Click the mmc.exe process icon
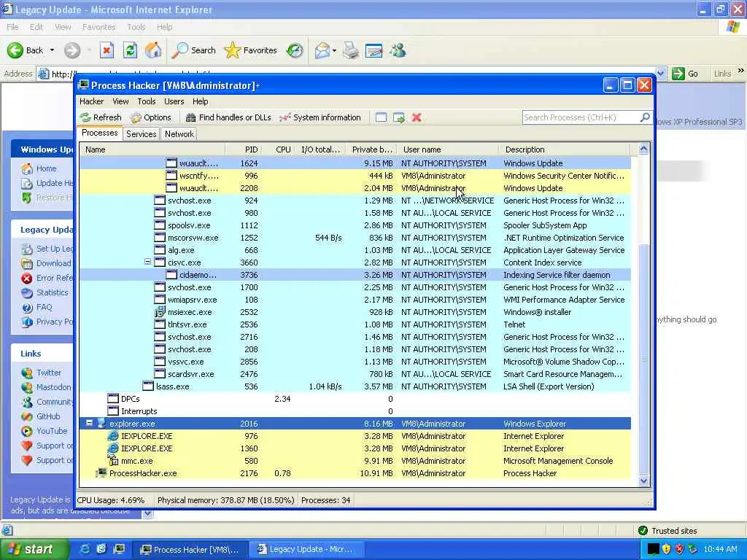The width and height of the screenshot is (747, 560). (113, 461)
